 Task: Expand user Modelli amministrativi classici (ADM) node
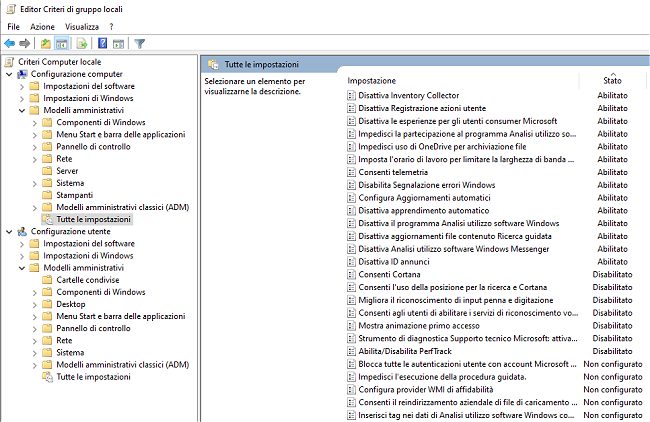pos(34,365)
